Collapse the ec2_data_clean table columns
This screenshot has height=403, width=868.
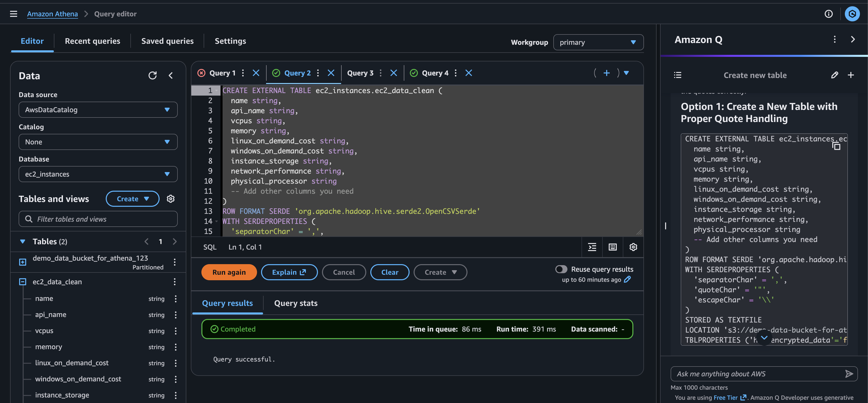[23, 282]
